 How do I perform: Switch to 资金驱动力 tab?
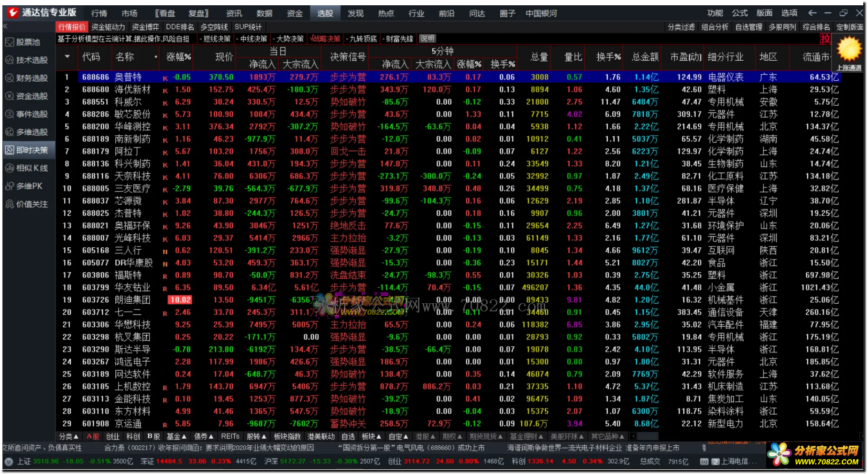(x=108, y=27)
